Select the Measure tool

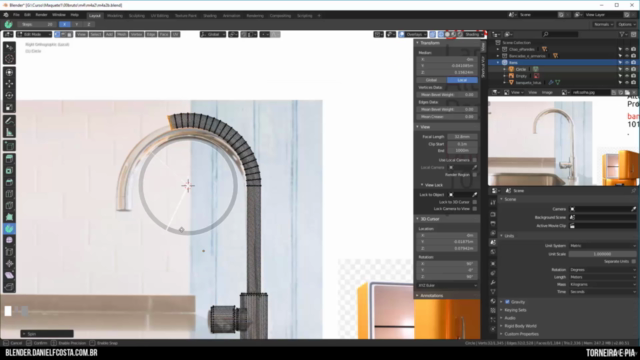(x=9, y=133)
